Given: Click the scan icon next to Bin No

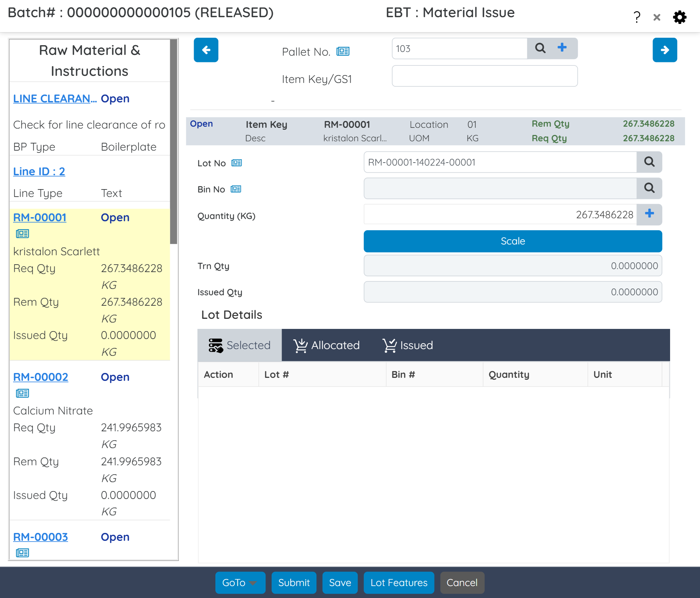Looking at the screenshot, I should click(x=237, y=189).
